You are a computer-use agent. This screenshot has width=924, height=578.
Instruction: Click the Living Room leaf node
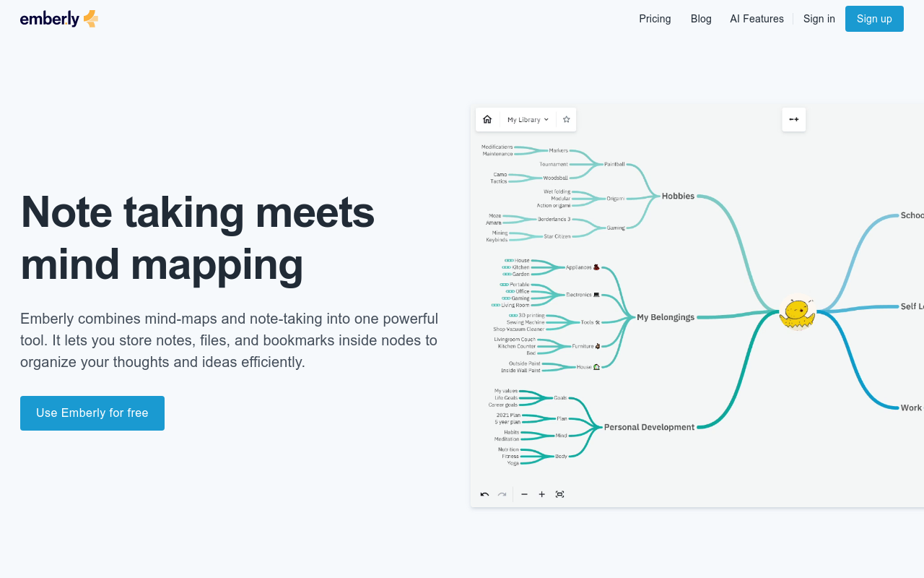pyautogui.click(x=510, y=305)
